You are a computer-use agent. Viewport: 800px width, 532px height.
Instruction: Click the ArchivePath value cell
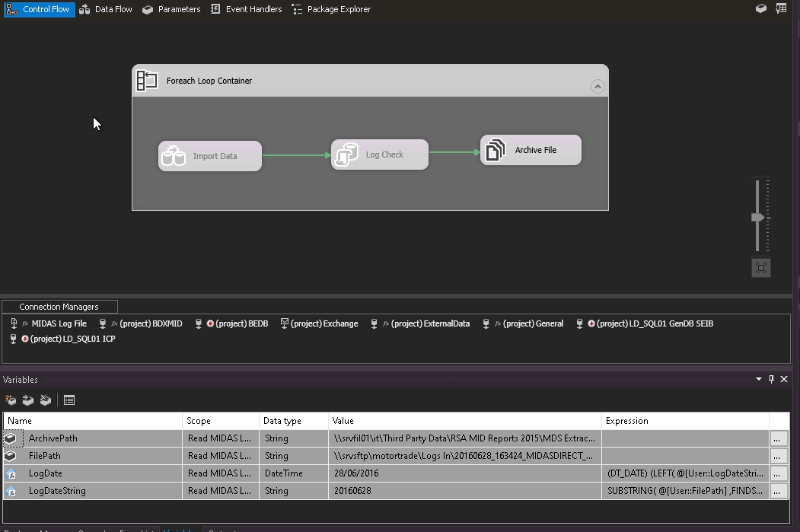(x=465, y=438)
